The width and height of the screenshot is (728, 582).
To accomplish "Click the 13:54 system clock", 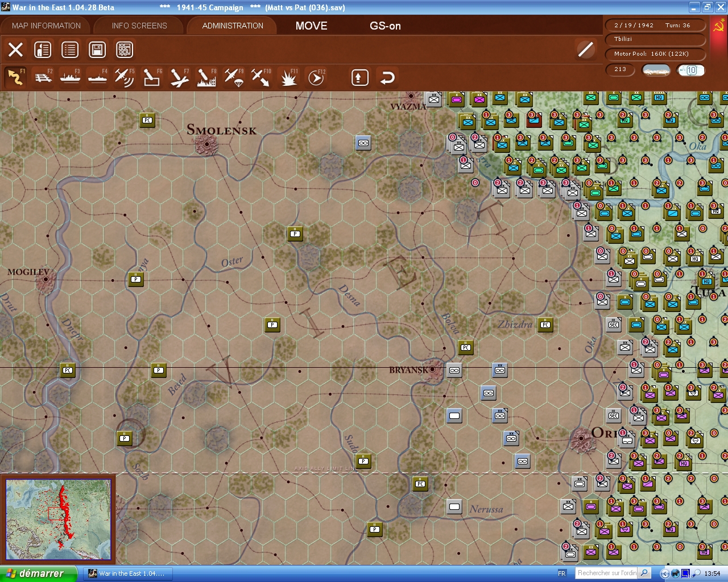I will (712, 573).
